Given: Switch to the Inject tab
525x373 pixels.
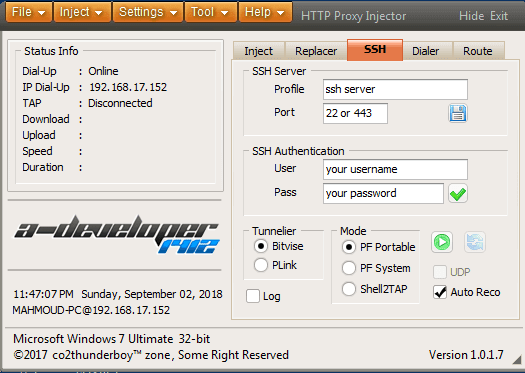Looking at the screenshot, I should pos(258,51).
